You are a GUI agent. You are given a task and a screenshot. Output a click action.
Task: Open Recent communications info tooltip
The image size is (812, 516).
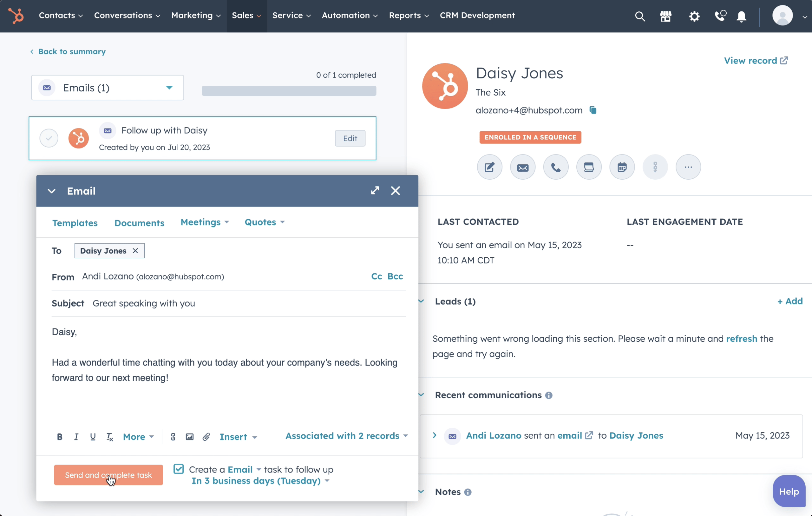point(549,395)
